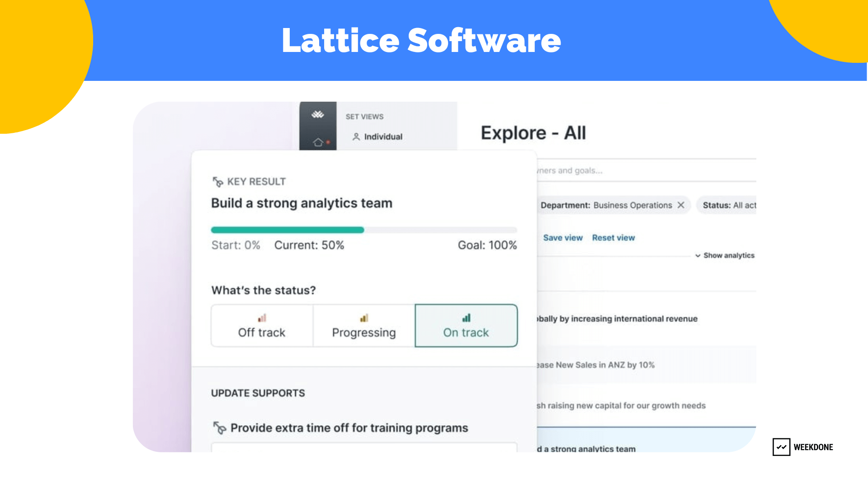
Task: Click the Progressing bar-chart icon
Action: [x=364, y=318]
